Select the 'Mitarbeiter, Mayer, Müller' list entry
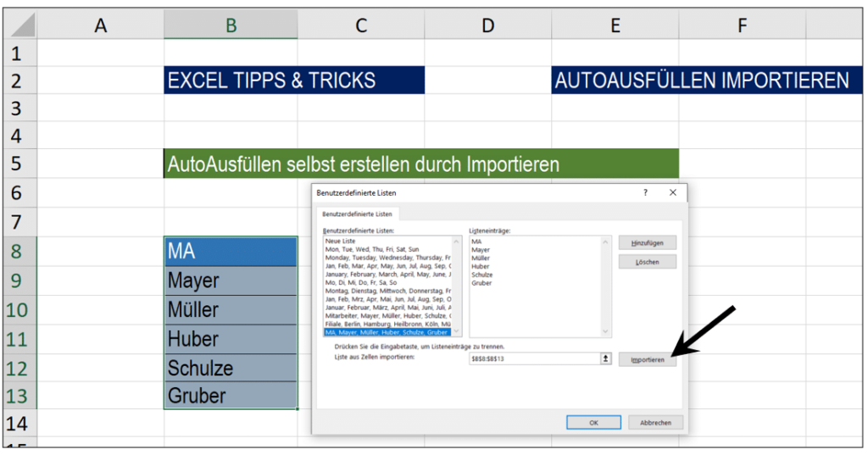Screen dimensions: 868x455 (x=388, y=315)
